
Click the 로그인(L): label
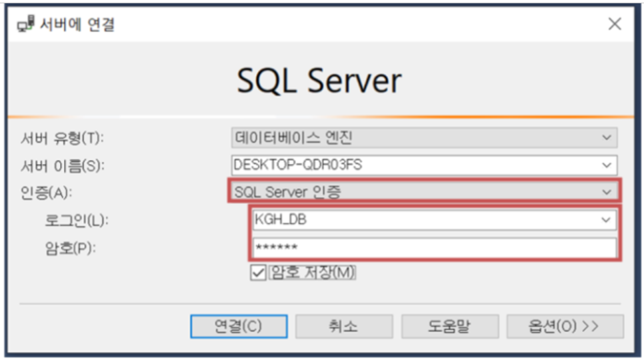click(x=77, y=221)
